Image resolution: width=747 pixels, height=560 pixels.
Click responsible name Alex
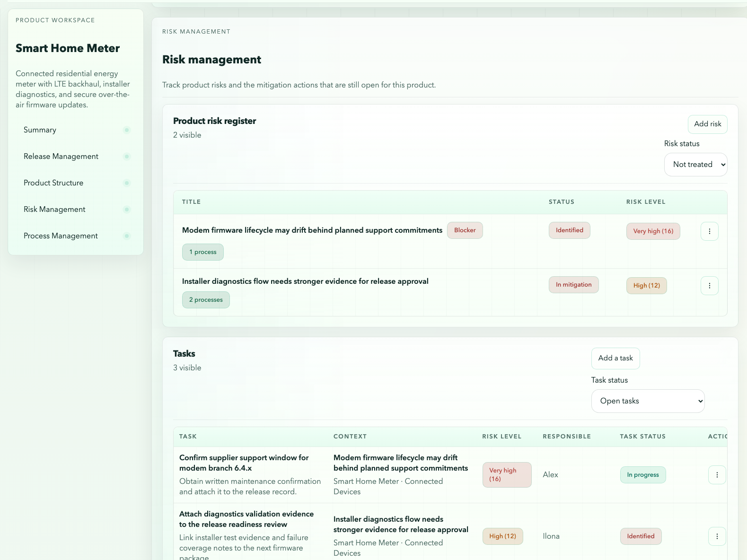tap(550, 475)
